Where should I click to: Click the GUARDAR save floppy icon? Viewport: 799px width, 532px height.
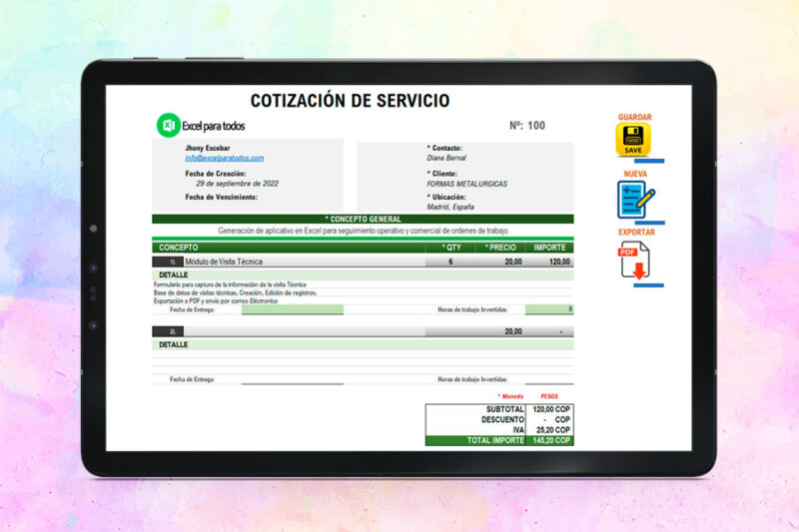(633, 139)
